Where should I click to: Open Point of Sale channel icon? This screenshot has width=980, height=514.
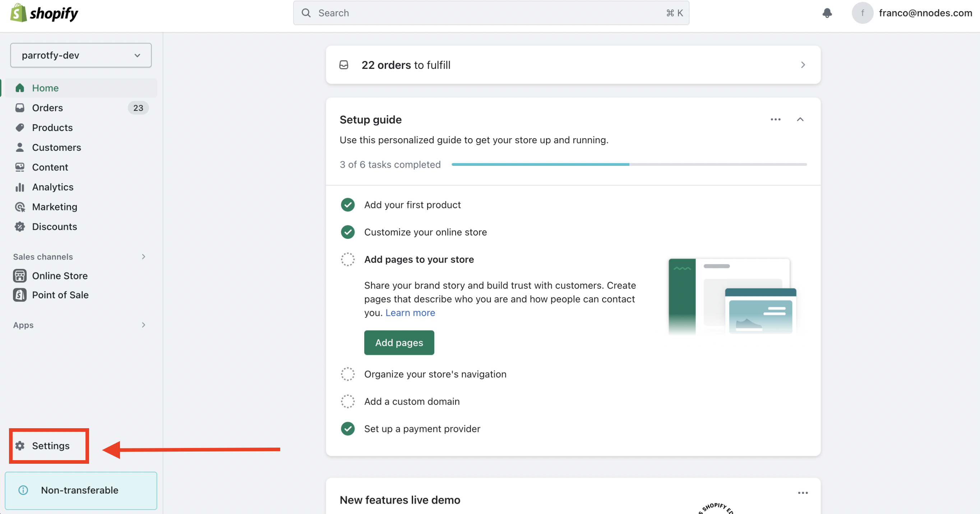[20, 295]
